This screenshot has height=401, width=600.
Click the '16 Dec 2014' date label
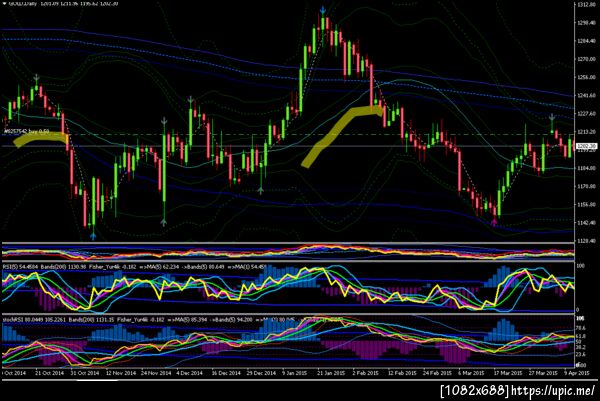point(226,373)
